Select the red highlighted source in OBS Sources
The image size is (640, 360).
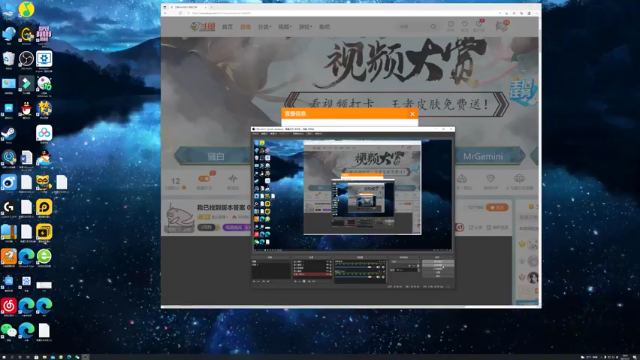tap(312, 274)
